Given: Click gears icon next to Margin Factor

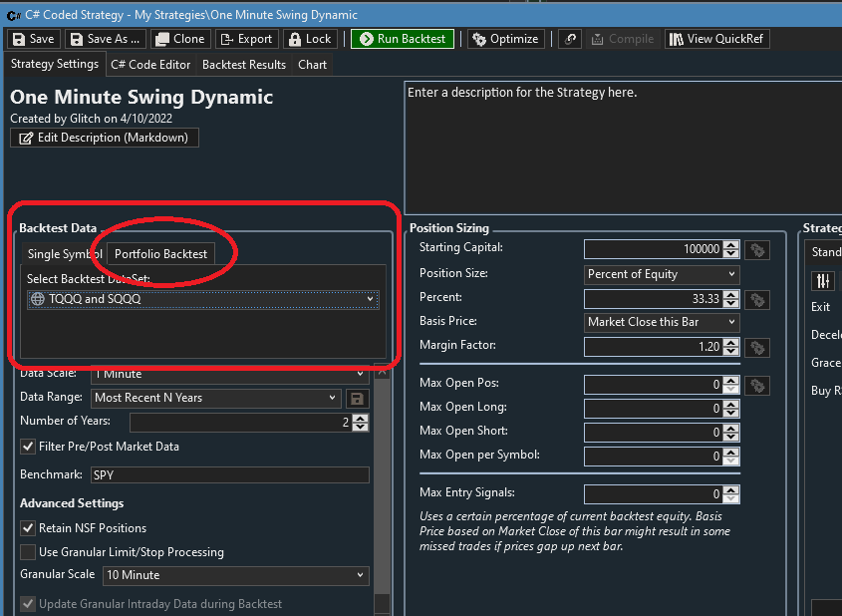Looking at the screenshot, I should [x=757, y=347].
